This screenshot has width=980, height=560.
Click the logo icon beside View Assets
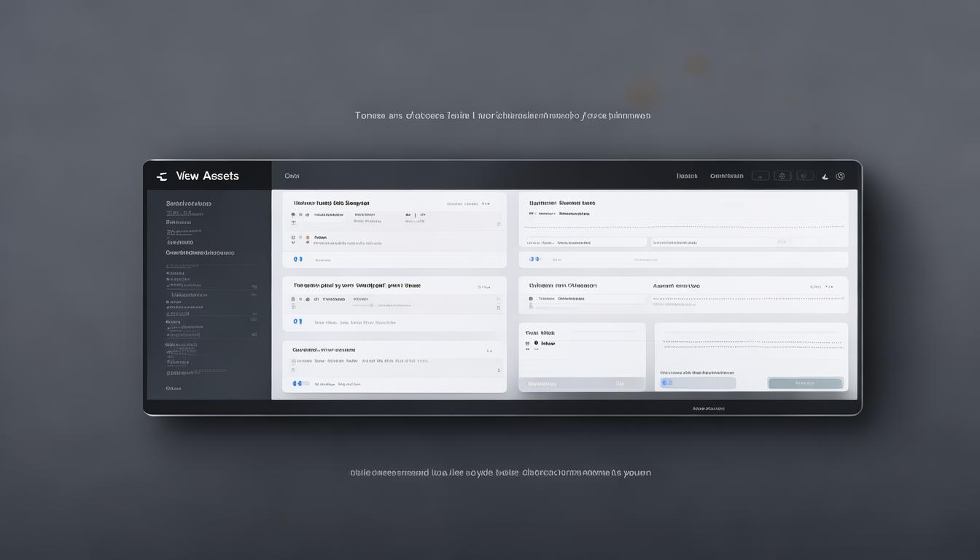[162, 176]
